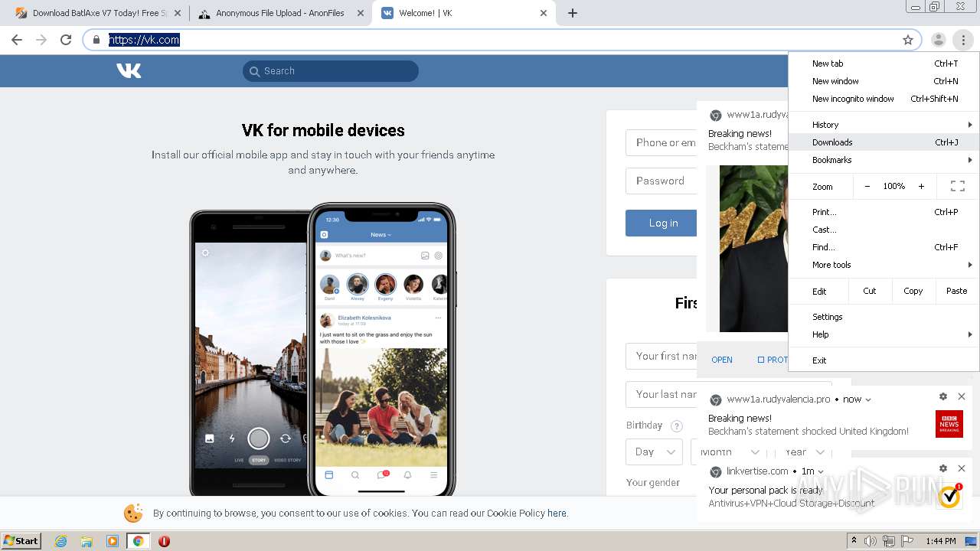Close the AnonFiles tab
The width and height of the screenshot is (980, 551).
pyautogui.click(x=361, y=13)
